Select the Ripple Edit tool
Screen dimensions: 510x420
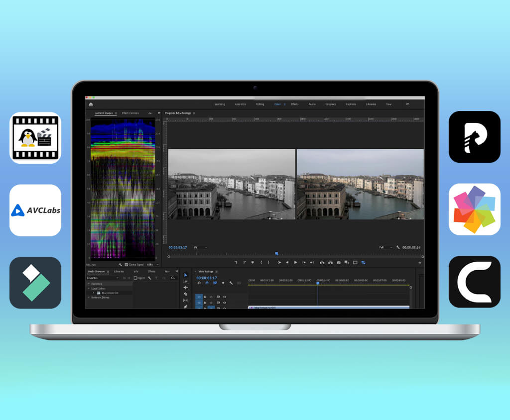[186, 287]
